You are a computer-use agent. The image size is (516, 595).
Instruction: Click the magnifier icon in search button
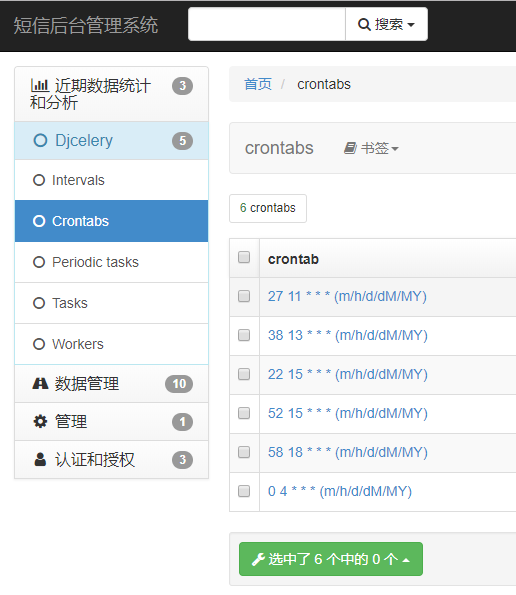click(x=364, y=24)
